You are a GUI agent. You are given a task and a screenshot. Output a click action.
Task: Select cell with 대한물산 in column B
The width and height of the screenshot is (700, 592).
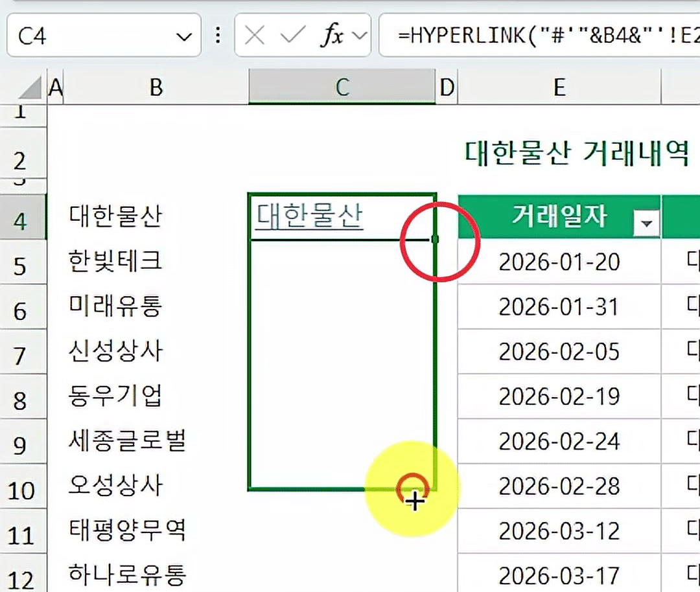[156, 217]
